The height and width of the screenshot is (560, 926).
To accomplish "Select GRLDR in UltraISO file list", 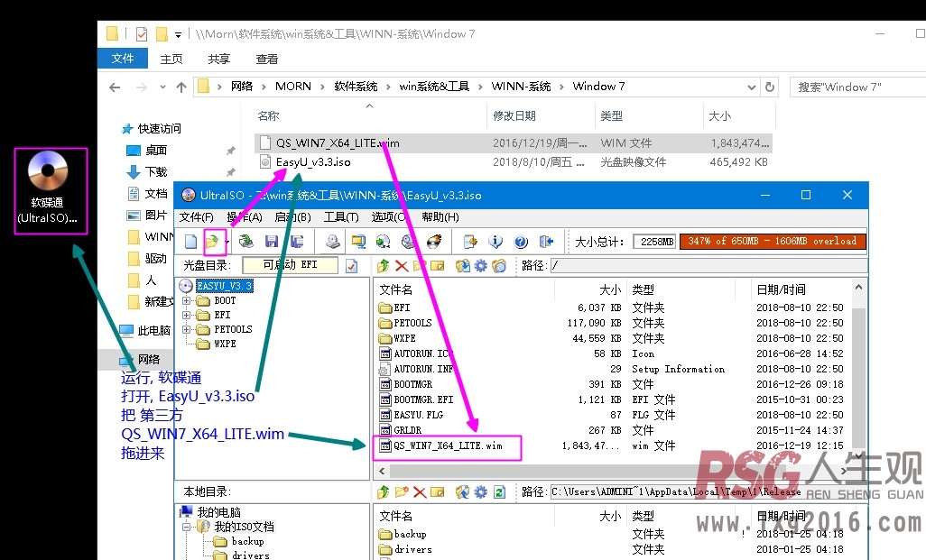I will coord(407,430).
